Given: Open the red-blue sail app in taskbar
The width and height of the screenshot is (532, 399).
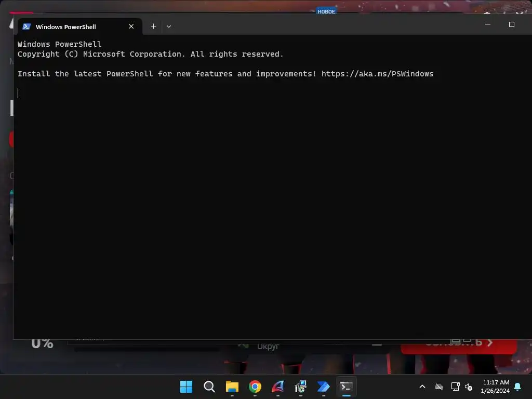Looking at the screenshot, I should click(278, 387).
